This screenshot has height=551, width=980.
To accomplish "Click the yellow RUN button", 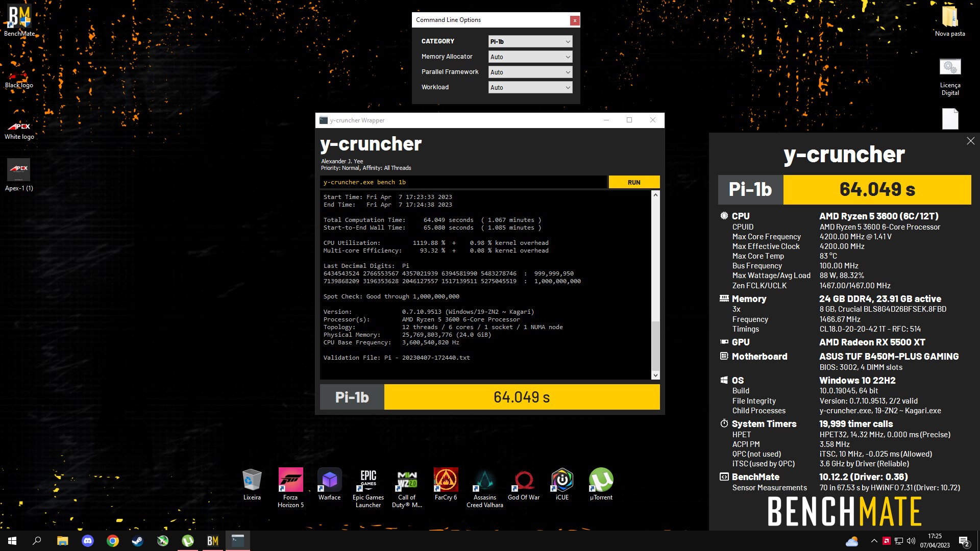I will point(634,182).
